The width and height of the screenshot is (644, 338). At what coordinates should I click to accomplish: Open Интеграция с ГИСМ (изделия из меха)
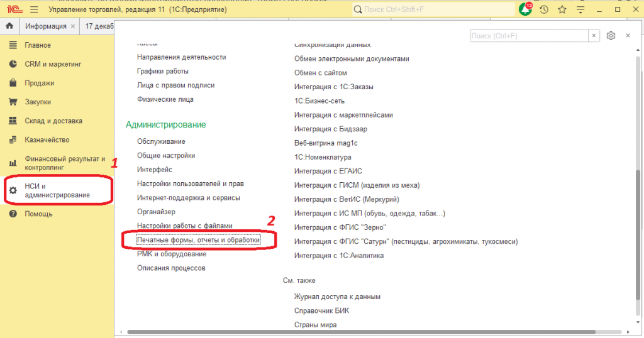(357, 185)
